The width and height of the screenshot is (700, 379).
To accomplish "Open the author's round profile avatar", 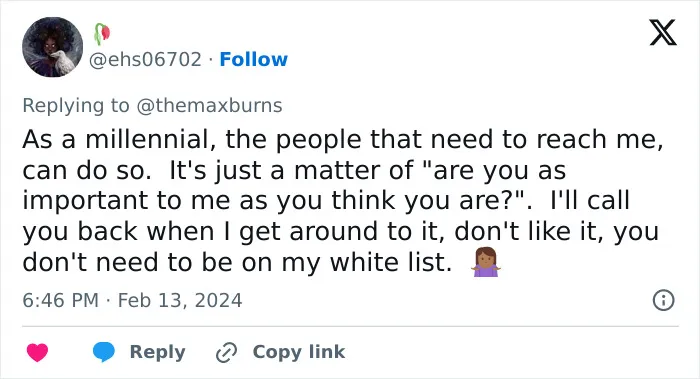I will click(x=53, y=47).
